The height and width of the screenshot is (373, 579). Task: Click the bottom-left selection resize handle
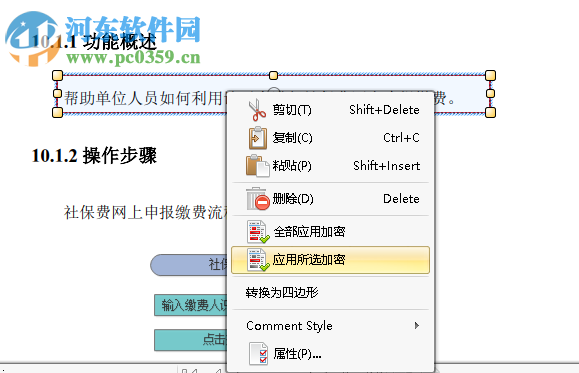pos(58,112)
